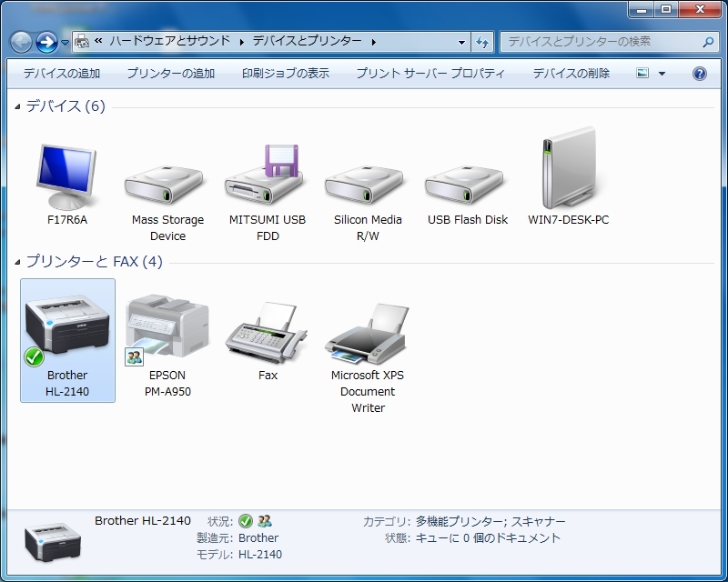Click デバイスの削除 in the toolbar
Image resolution: width=728 pixels, height=582 pixels.
pyautogui.click(x=571, y=74)
